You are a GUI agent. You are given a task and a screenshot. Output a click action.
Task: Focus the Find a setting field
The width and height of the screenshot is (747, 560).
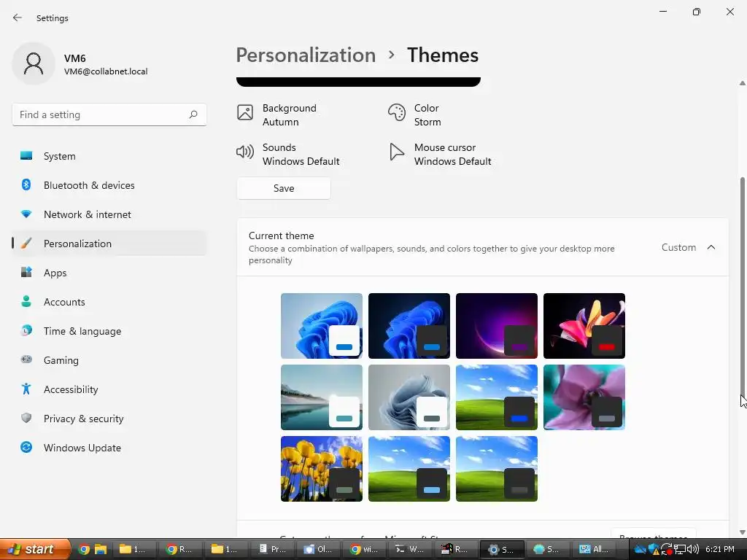pyautogui.click(x=109, y=114)
